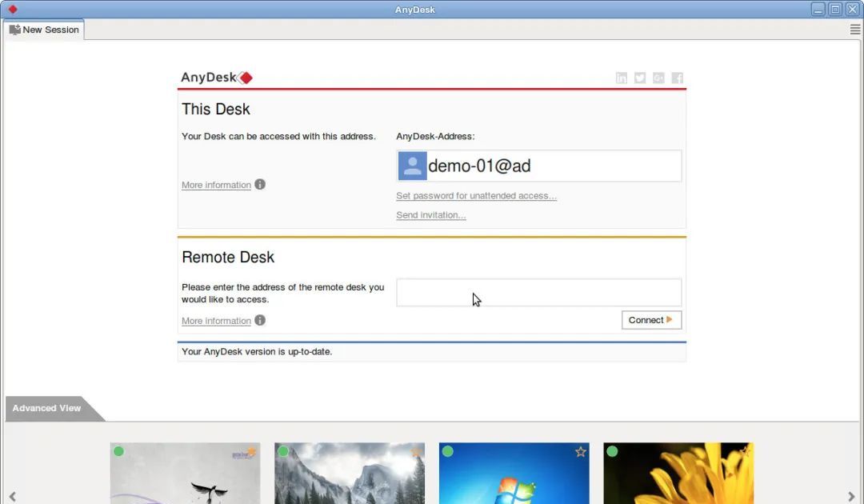
Task: Open the bird wallpaper desk thumbnail
Action: (185, 473)
